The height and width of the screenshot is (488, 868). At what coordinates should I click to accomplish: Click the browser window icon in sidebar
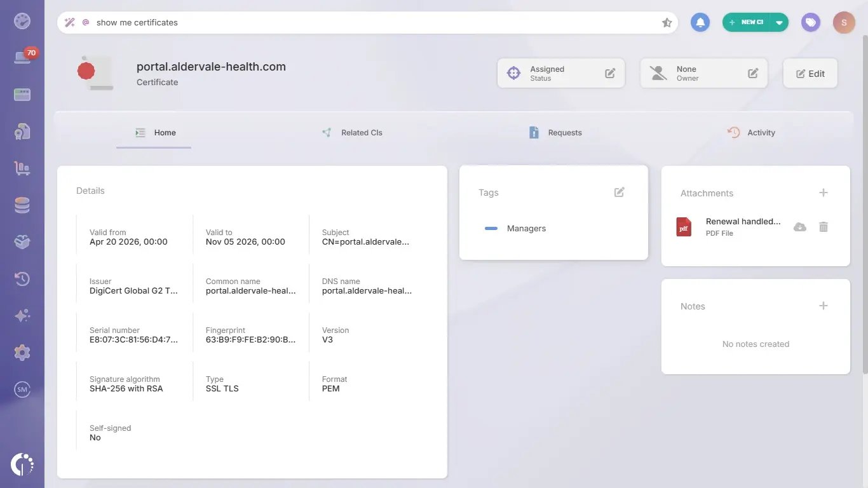[x=22, y=95]
